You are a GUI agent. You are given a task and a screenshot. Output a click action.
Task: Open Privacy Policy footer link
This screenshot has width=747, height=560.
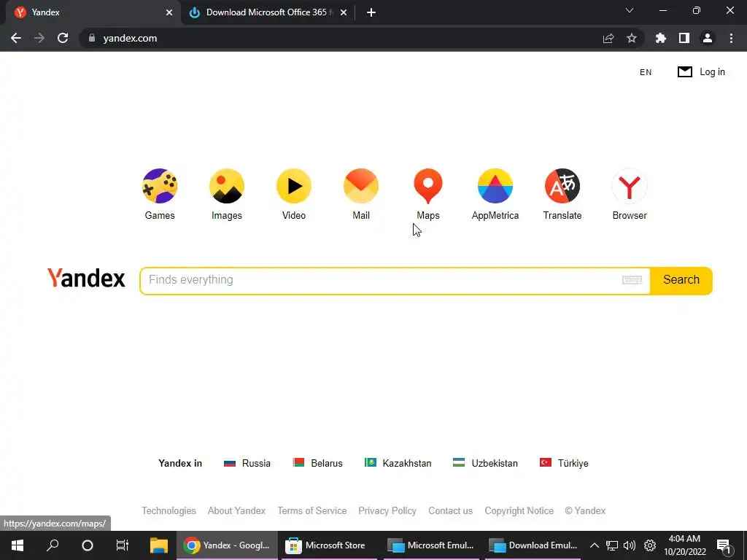387,511
